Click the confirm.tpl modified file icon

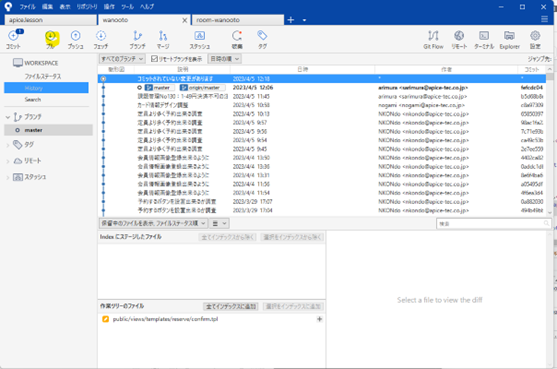click(105, 319)
